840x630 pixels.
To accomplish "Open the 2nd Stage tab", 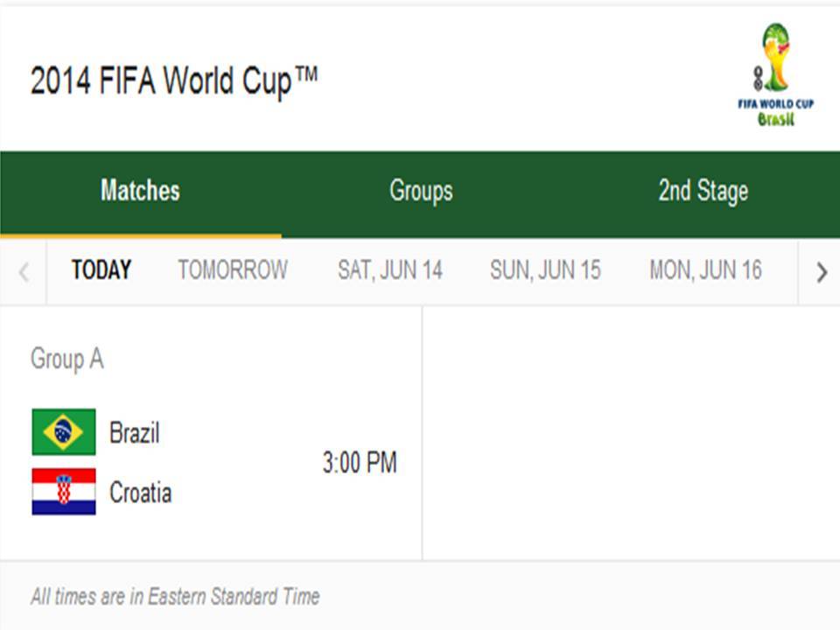I will click(x=703, y=192).
